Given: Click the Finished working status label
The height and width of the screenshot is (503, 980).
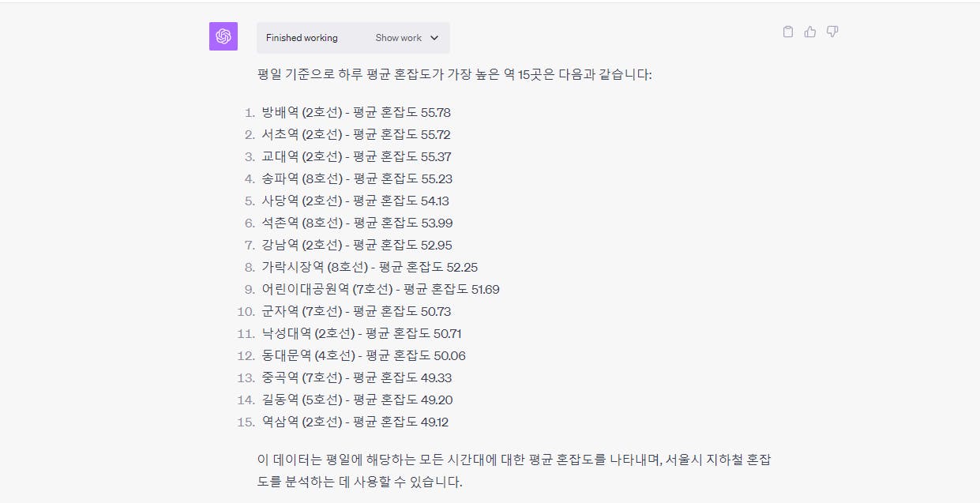Looking at the screenshot, I should click(302, 38).
